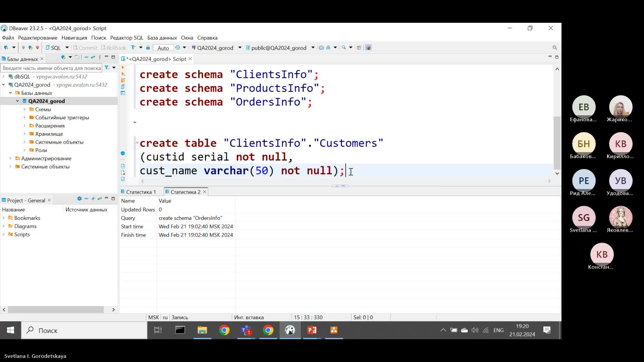Switch to the Статистика 1 tab
Image resolution: width=644 pixels, height=362 pixels.
point(141,192)
